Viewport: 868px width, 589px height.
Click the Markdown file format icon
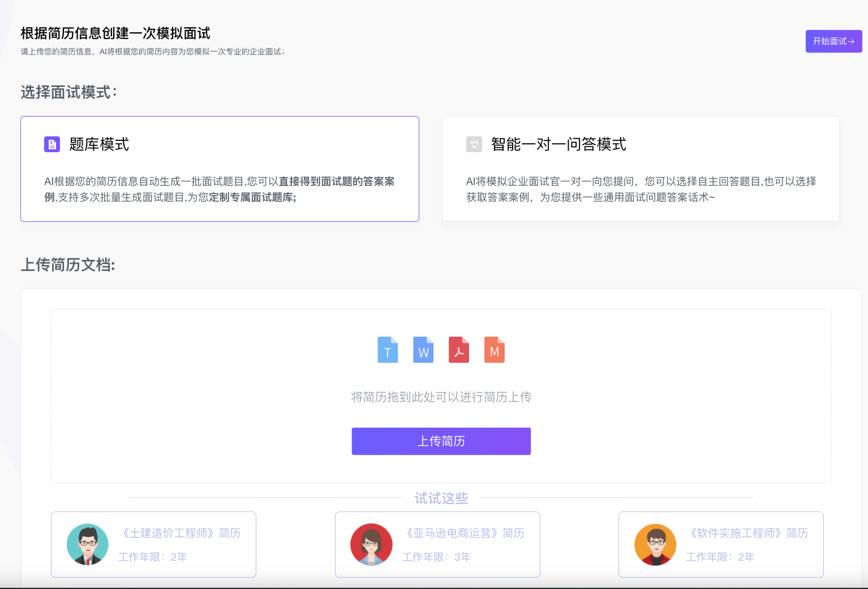495,350
